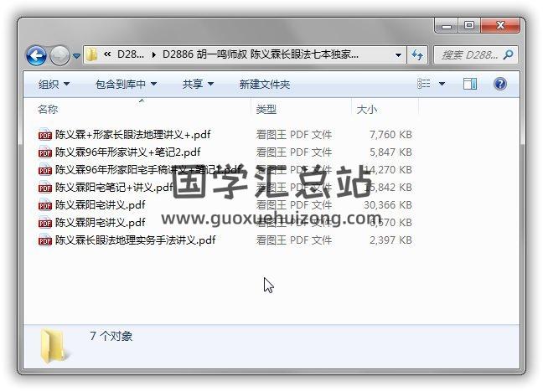Select PDF icon of 陈义霖阴宅讲义.pdf
The image size is (543, 392).
coord(45,223)
